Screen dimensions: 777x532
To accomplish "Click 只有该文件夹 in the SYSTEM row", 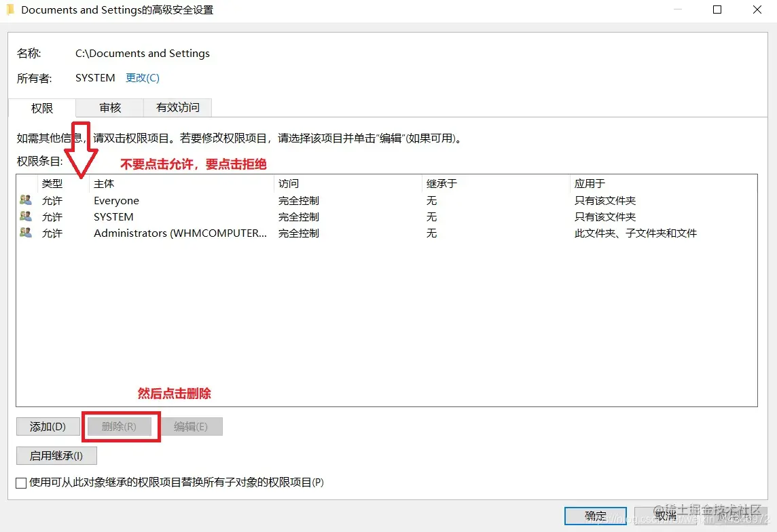I will tap(605, 216).
